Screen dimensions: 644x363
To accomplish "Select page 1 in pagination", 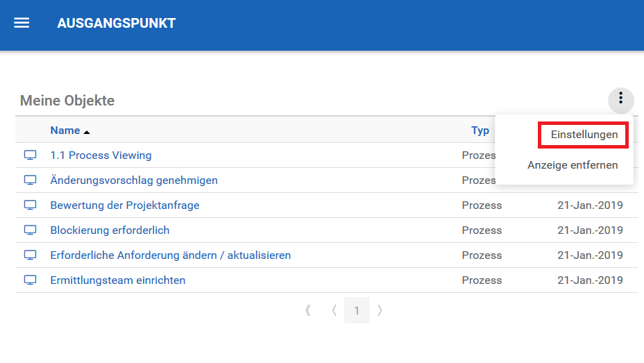I will [x=357, y=310].
